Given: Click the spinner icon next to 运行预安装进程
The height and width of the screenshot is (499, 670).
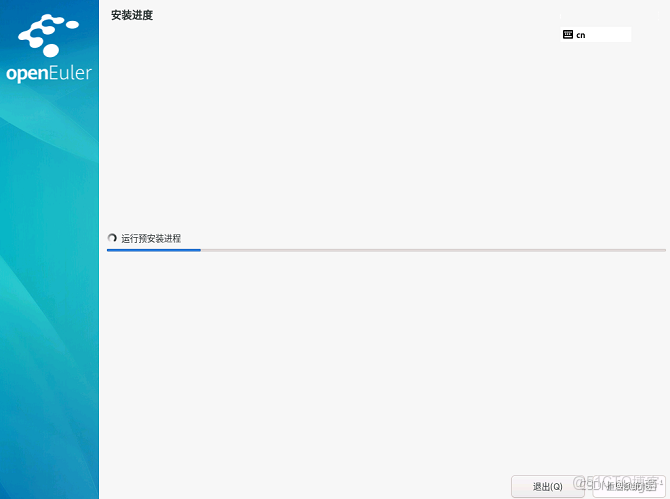Looking at the screenshot, I should 112,238.
